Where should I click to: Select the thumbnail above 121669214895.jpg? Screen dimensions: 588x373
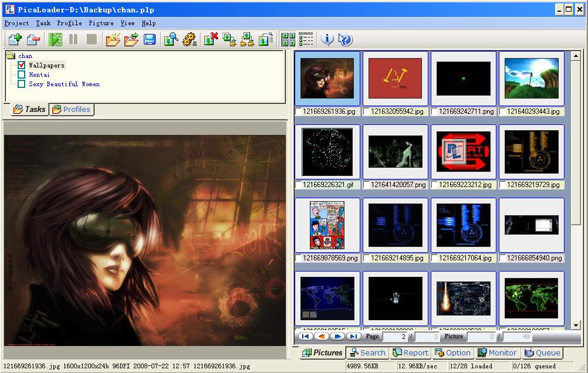[396, 225]
